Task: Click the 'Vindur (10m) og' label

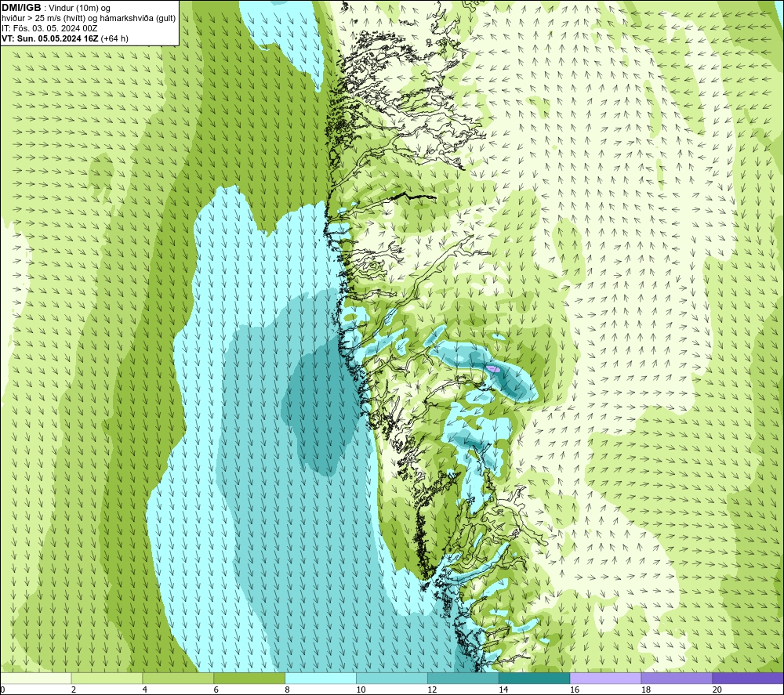Action: point(79,9)
